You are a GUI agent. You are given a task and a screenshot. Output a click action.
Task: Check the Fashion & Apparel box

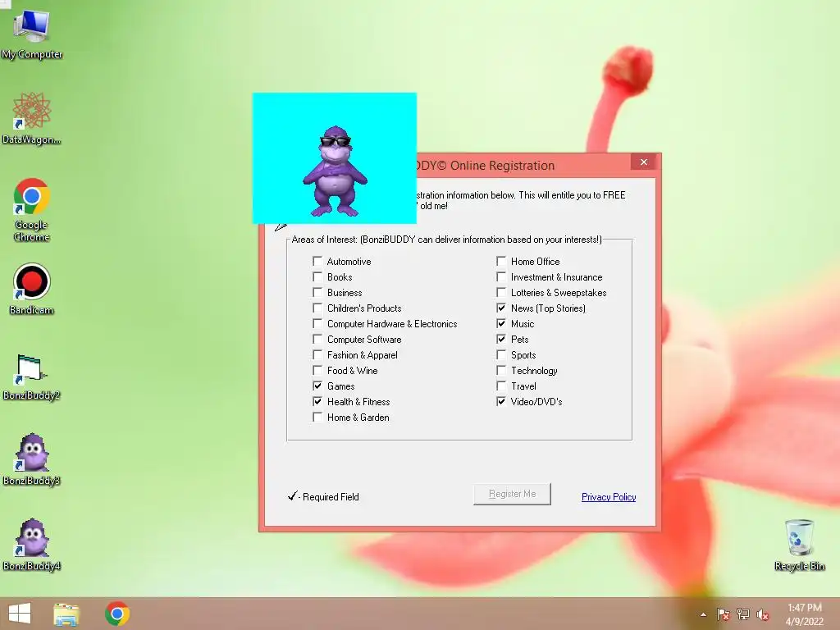317,354
